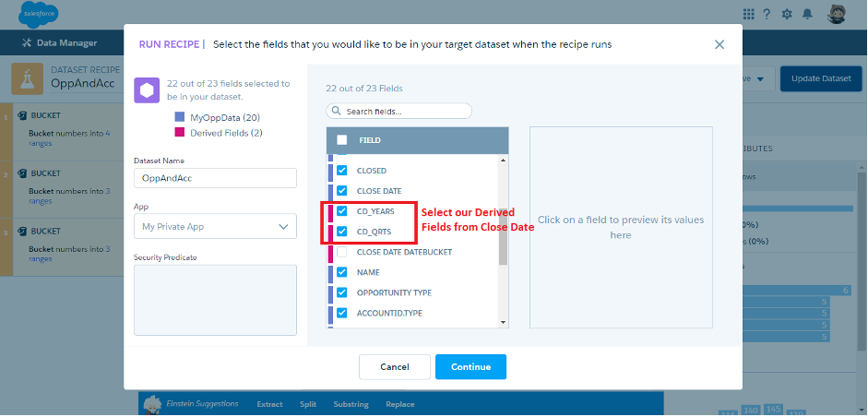Open the dropdown arrow beside Update Dataset
The height and width of the screenshot is (417, 868).
pyautogui.click(x=761, y=78)
